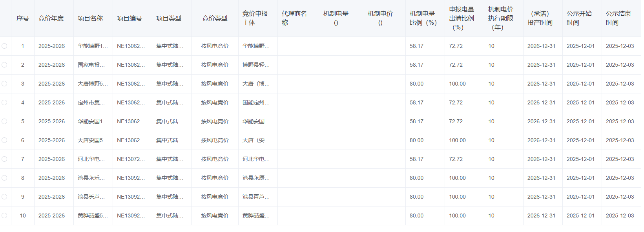
Task: Select row 5 using its radio button
Action: 4,121
